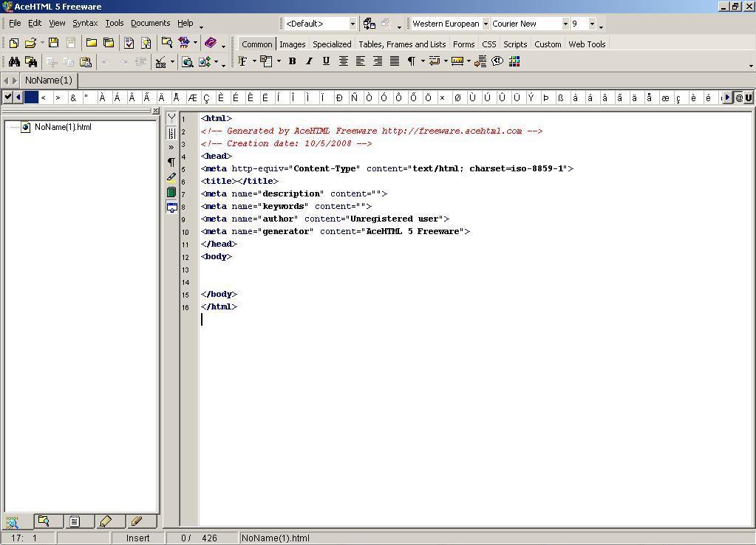Open the font size 9 dropdown
This screenshot has height=545, width=756.
pos(592,24)
